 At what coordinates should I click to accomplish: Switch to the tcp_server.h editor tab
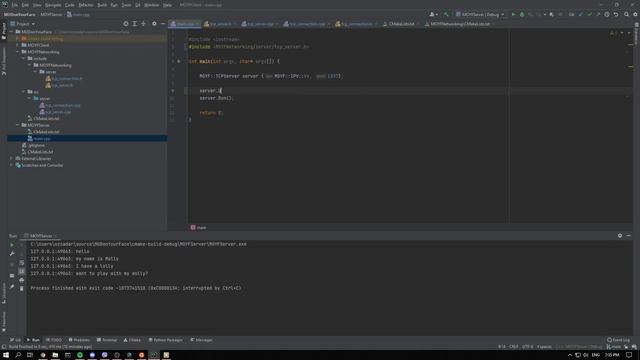coord(220,24)
